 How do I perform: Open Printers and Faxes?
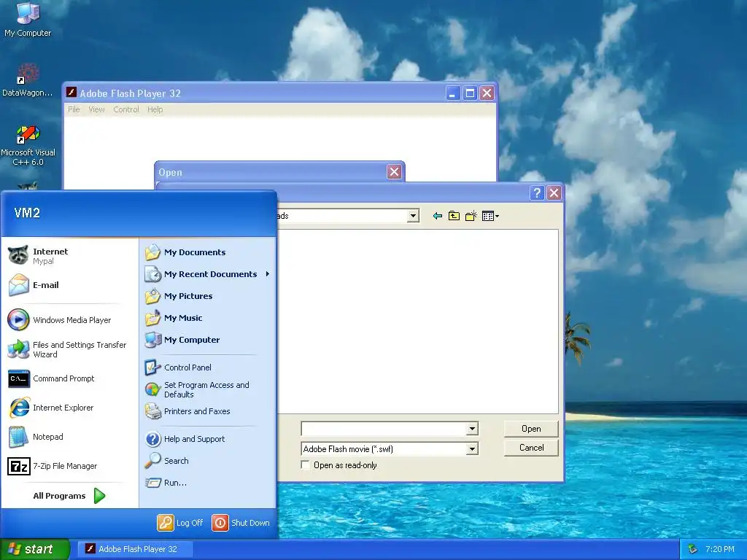tap(208, 411)
